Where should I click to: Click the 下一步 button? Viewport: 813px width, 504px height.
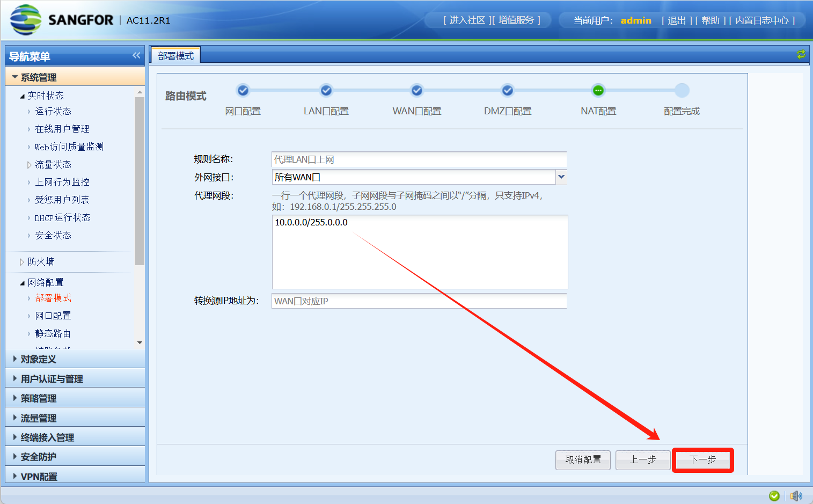pyautogui.click(x=702, y=460)
